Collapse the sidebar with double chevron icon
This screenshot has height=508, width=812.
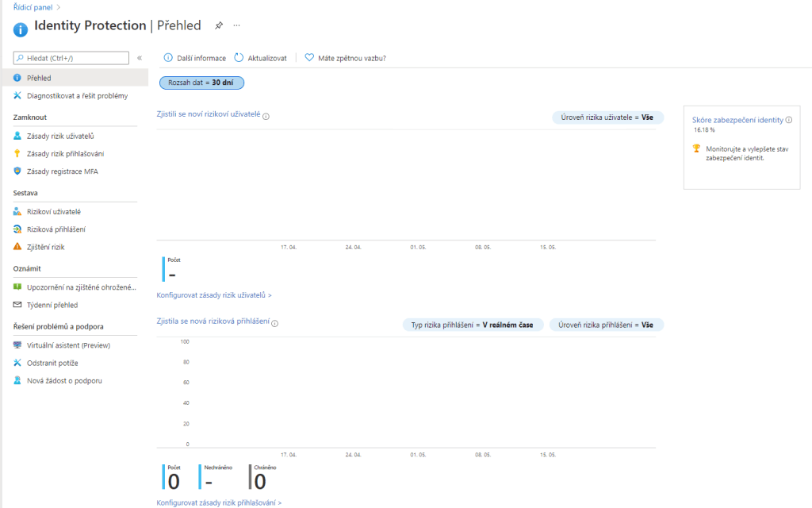pyautogui.click(x=140, y=58)
